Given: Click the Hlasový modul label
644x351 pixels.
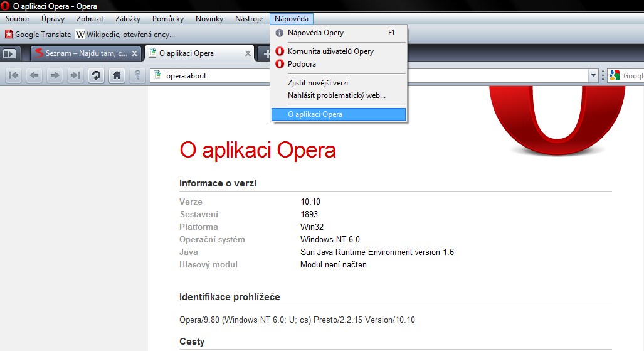Looking at the screenshot, I should click(208, 264).
